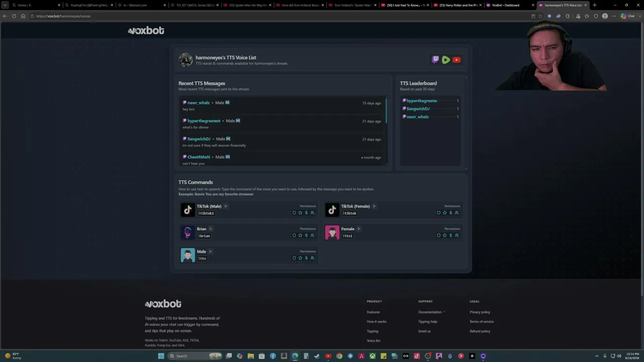This screenshot has height=362, width=644.
Task: Click the star permission icon for TikTok (Female)
Action: tap(445, 213)
